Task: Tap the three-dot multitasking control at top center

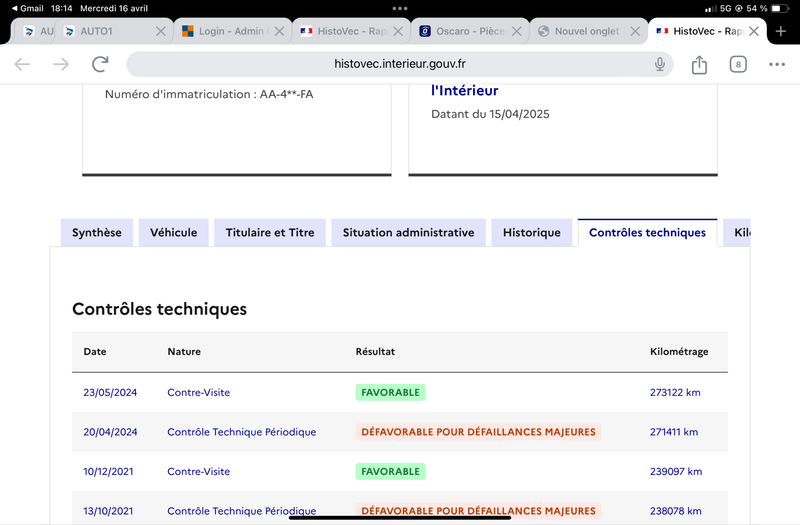Action: (x=400, y=8)
